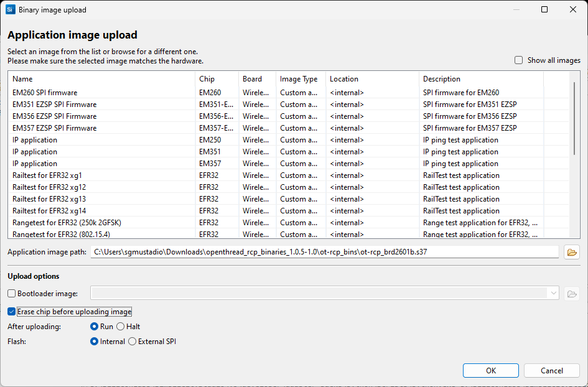588x387 pixels.
Task: Select External SPI flash option
Action: click(x=131, y=341)
